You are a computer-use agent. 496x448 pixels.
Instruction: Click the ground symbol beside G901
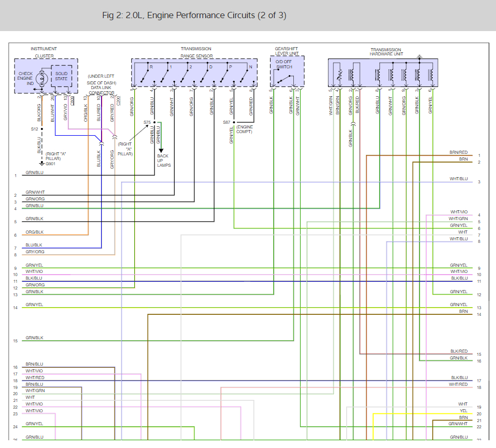pos(42,164)
